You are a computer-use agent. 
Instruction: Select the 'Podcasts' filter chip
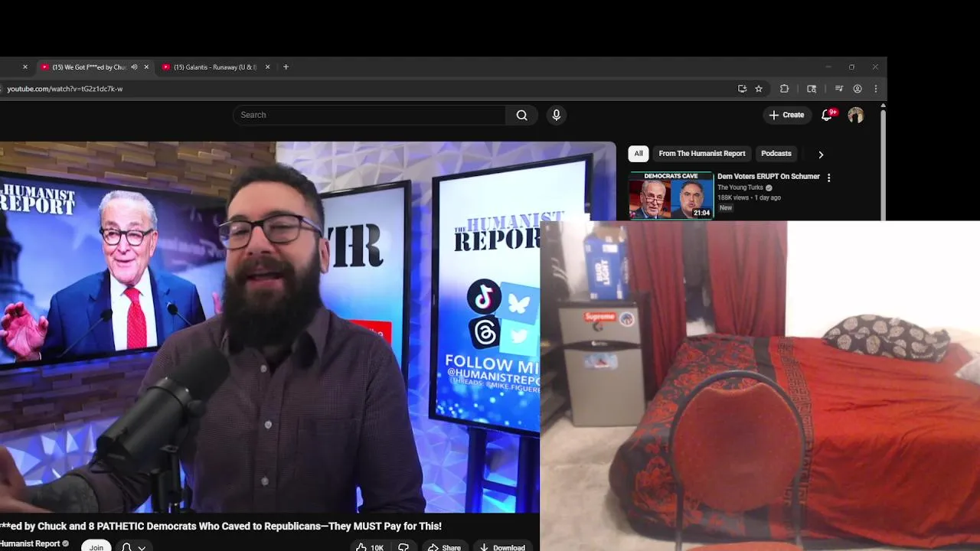(776, 154)
